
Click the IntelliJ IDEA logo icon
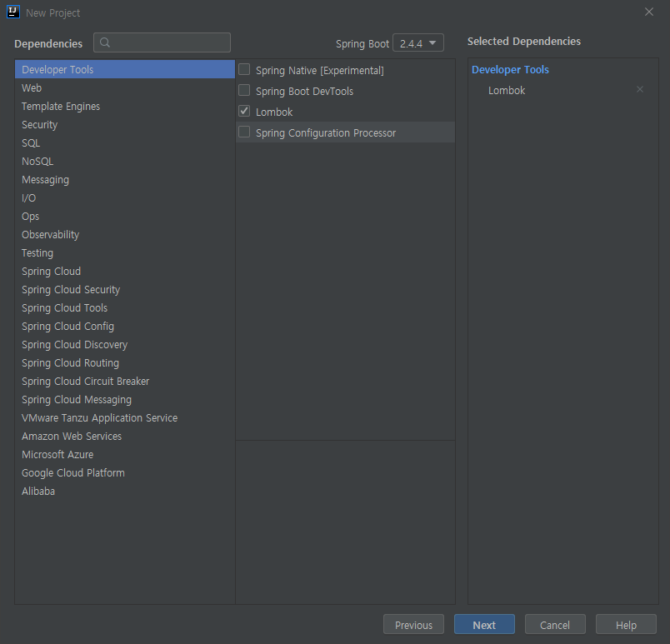click(13, 12)
